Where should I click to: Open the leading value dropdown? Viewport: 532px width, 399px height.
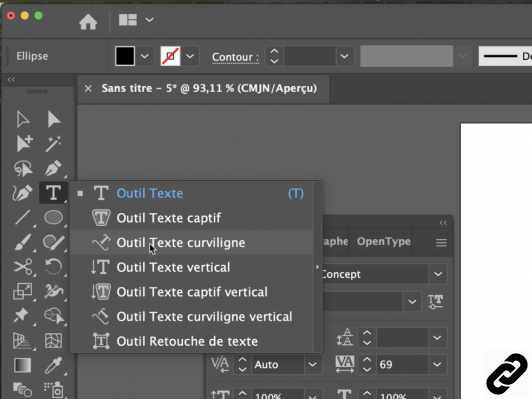(x=437, y=338)
